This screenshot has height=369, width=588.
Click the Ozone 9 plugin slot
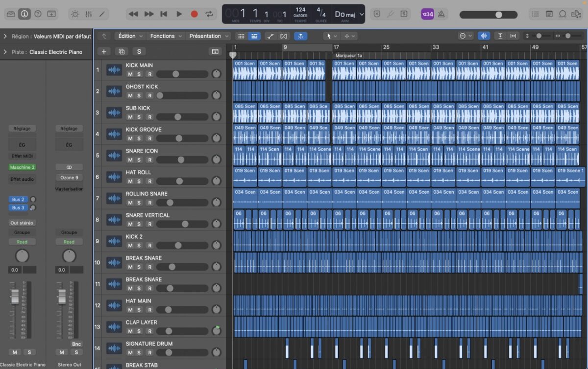click(x=69, y=178)
